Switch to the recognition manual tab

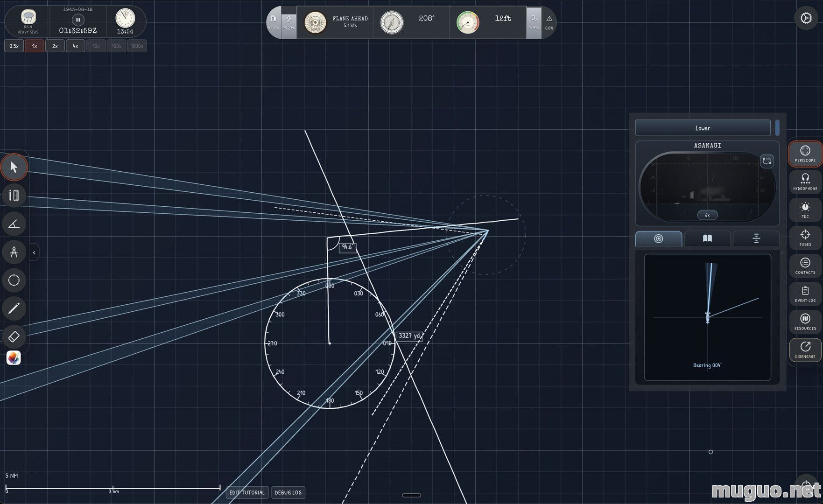707,238
